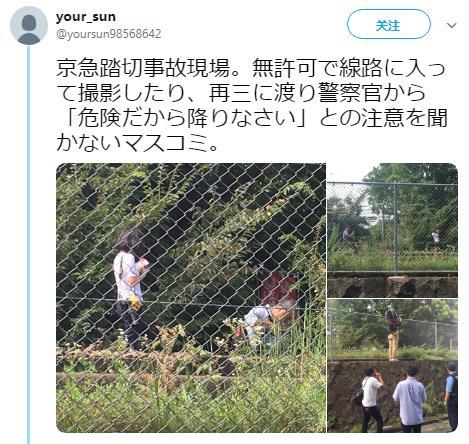Click man in light blue shirt photo
Image resolution: width=469 pixels, height=444 pixels.
point(410,399)
